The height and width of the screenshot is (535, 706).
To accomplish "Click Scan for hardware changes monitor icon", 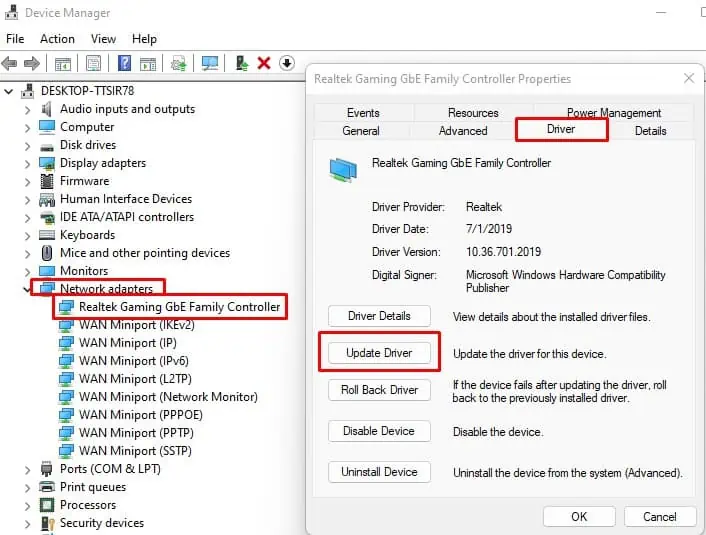I will tap(210, 63).
